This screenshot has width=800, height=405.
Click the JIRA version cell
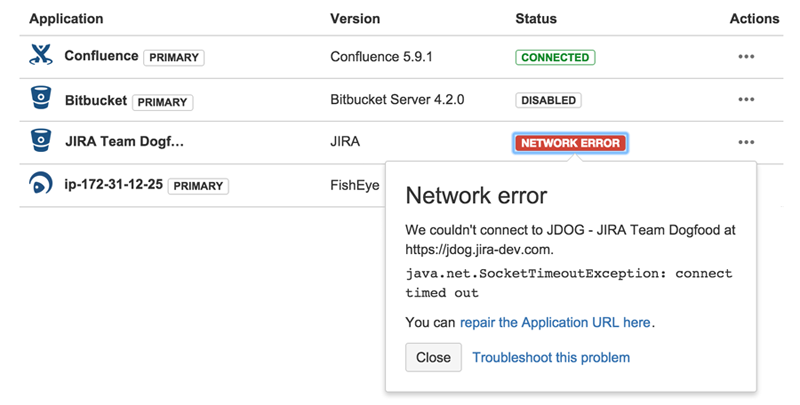pyautogui.click(x=345, y=141)
